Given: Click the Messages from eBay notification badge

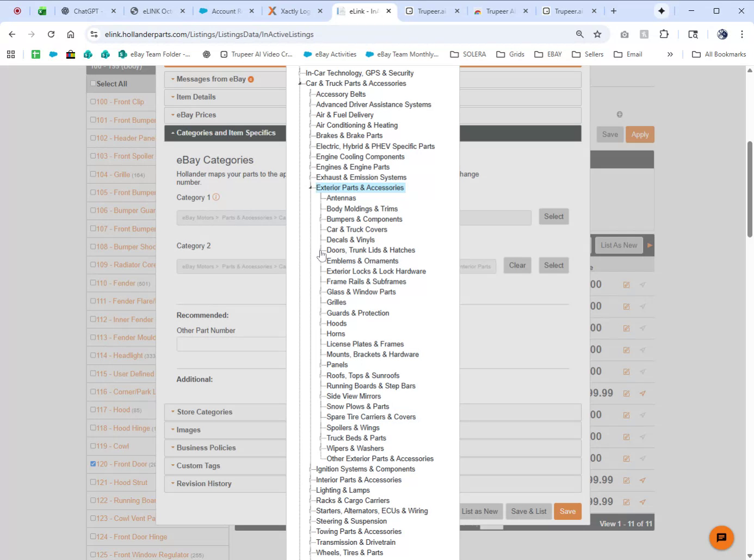Looking at the screenshot, I should pos(251,79).
